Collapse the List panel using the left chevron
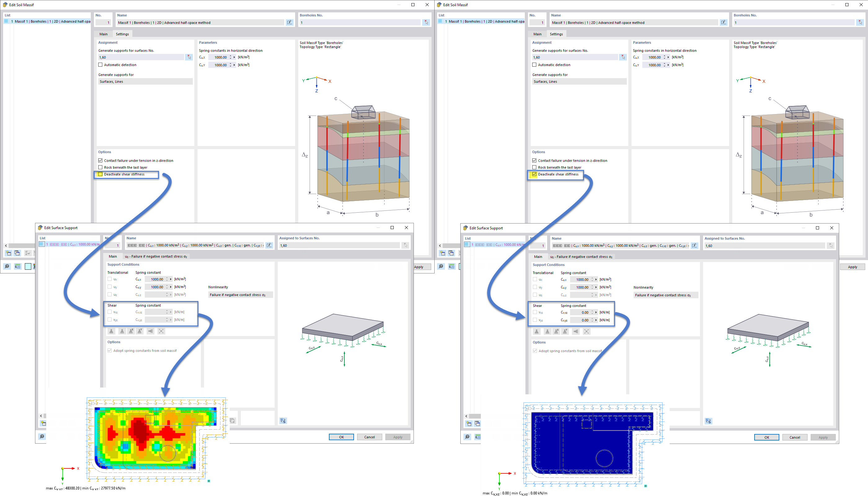This screenshot has width=868, height=496. (x=6, y=245)
